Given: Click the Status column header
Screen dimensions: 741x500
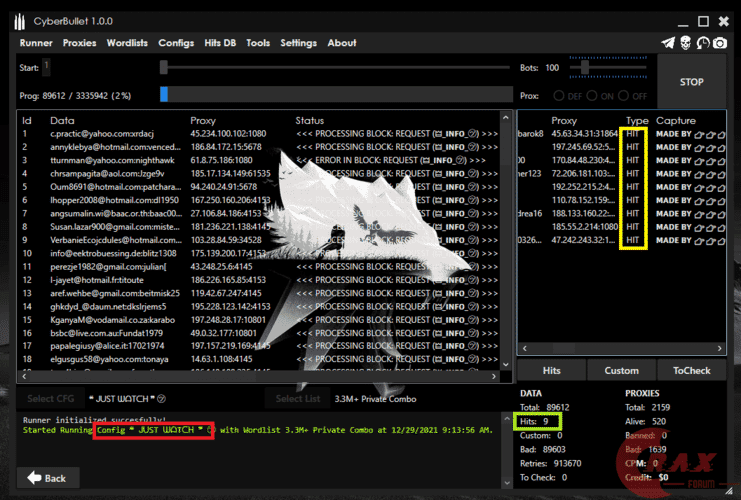Looking at the screenshot, I should pos(310,121).
